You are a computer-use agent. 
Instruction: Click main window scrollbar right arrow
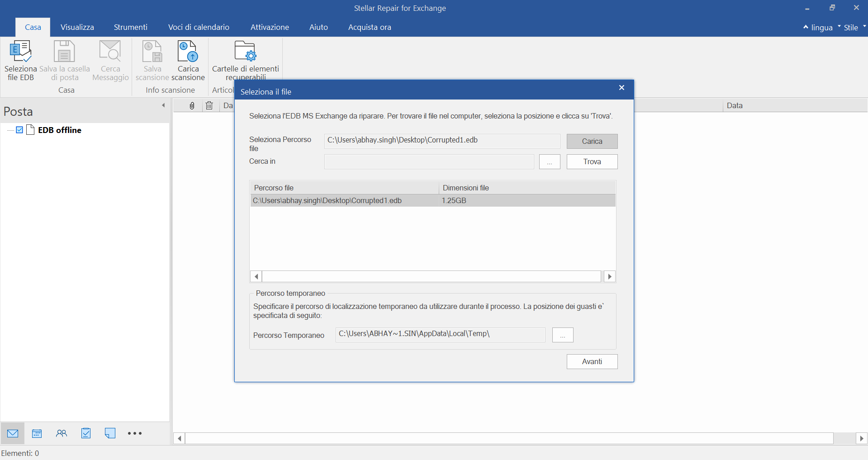[x=862, y=438]
